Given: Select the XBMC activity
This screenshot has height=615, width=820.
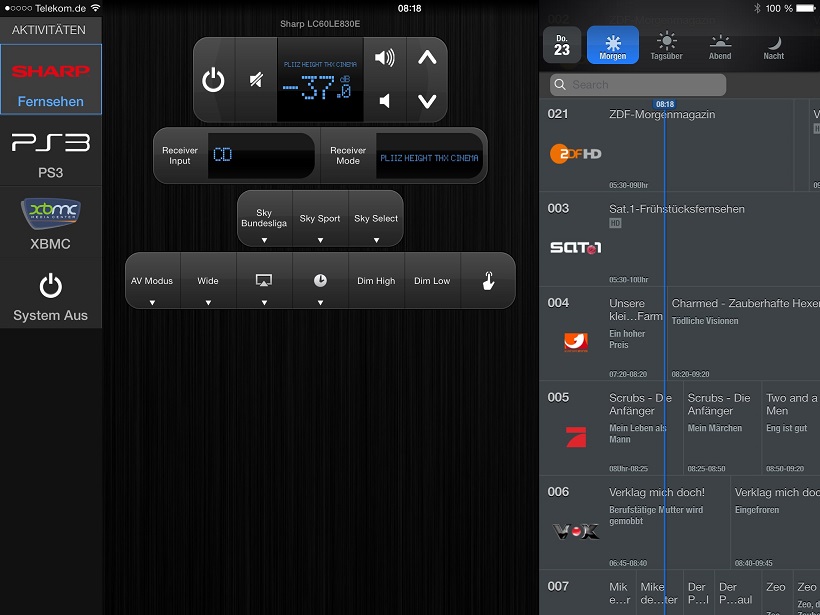Looking at the screenshot, I should pyautogui.click(x=51, y=224).
